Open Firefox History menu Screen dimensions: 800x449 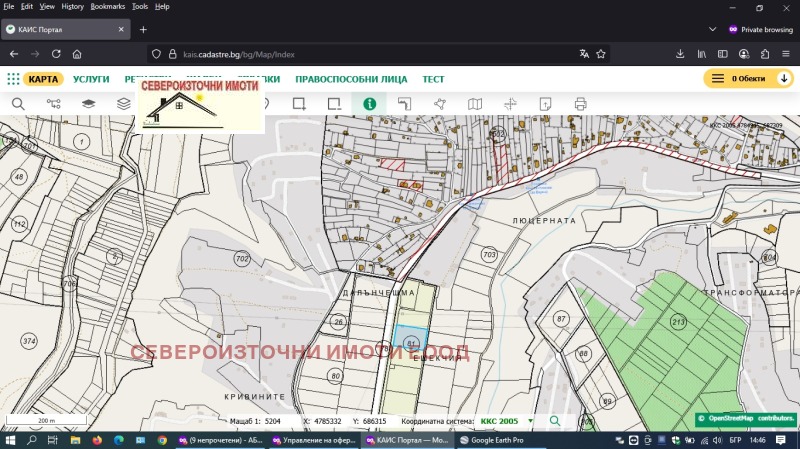pos(72,7)
